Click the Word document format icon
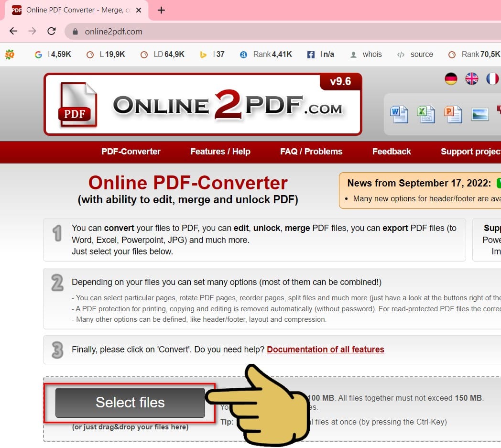The image size is (501, 448). click(x=399, y=114)
